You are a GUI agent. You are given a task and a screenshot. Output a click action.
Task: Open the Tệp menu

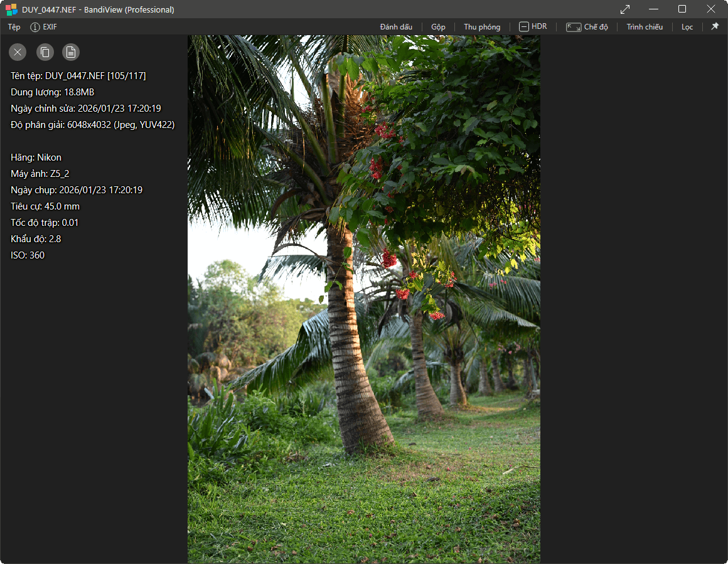(x=14, y=27)
